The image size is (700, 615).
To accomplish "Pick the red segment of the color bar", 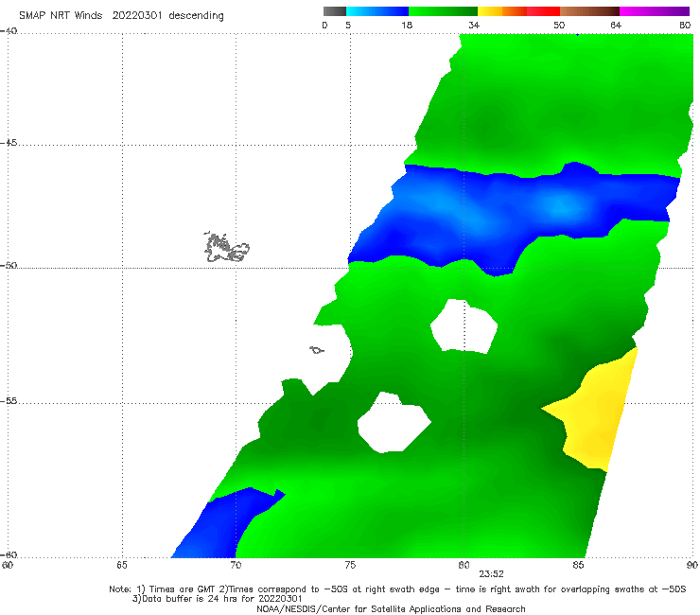I will (x=543, y=11).
